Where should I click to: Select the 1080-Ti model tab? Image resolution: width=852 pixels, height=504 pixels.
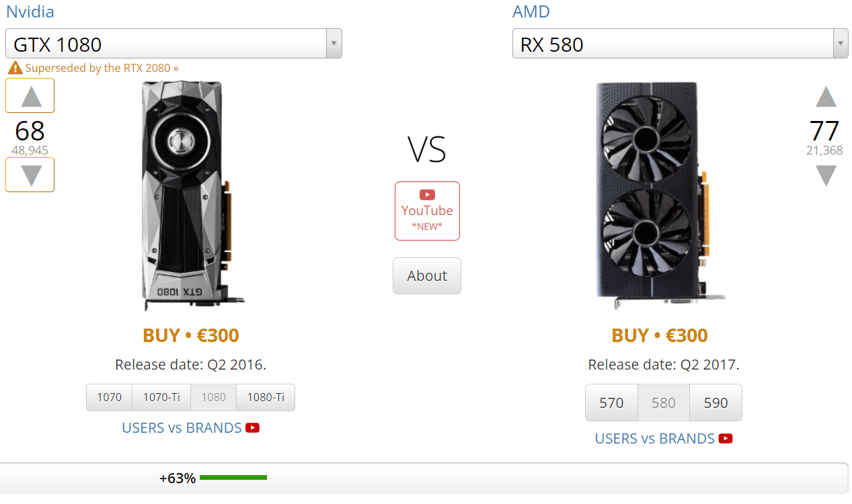coord(266,397)
